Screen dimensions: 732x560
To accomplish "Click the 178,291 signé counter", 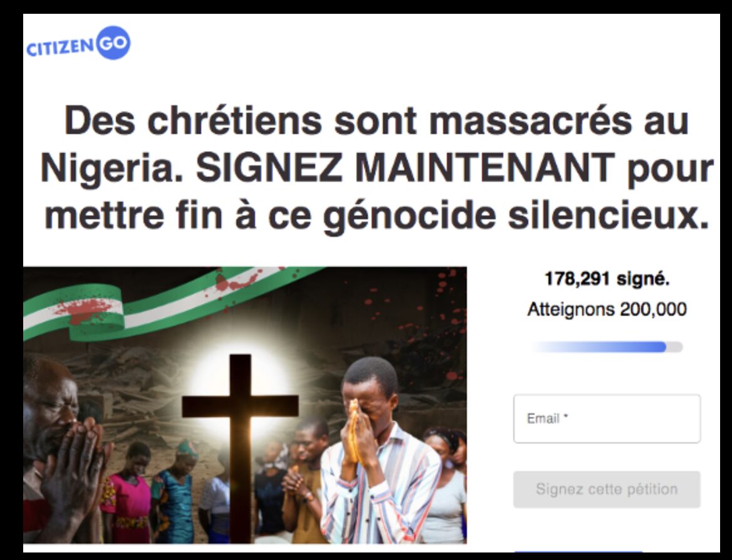I will click(x=607, y=279).
